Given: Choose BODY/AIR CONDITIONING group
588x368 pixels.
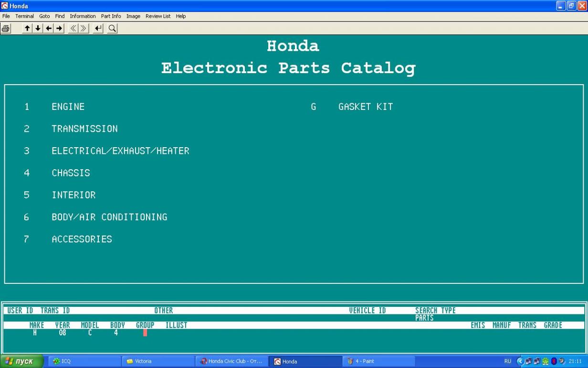Looking at the screenshot, I should click(x=109, y=217).
